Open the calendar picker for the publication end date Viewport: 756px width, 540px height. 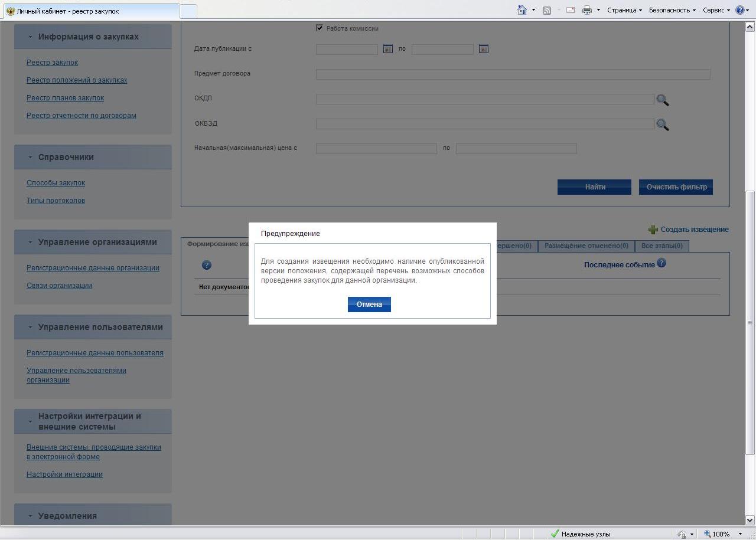[483, 49]
